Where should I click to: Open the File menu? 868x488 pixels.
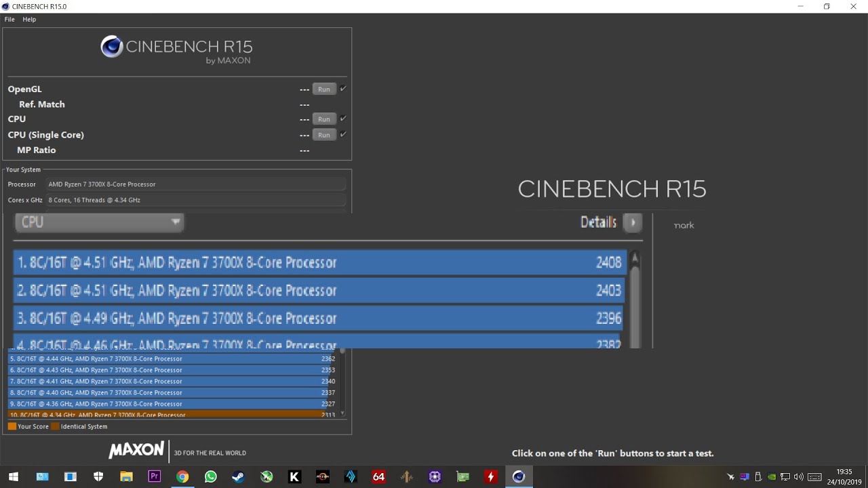[9, 19]
